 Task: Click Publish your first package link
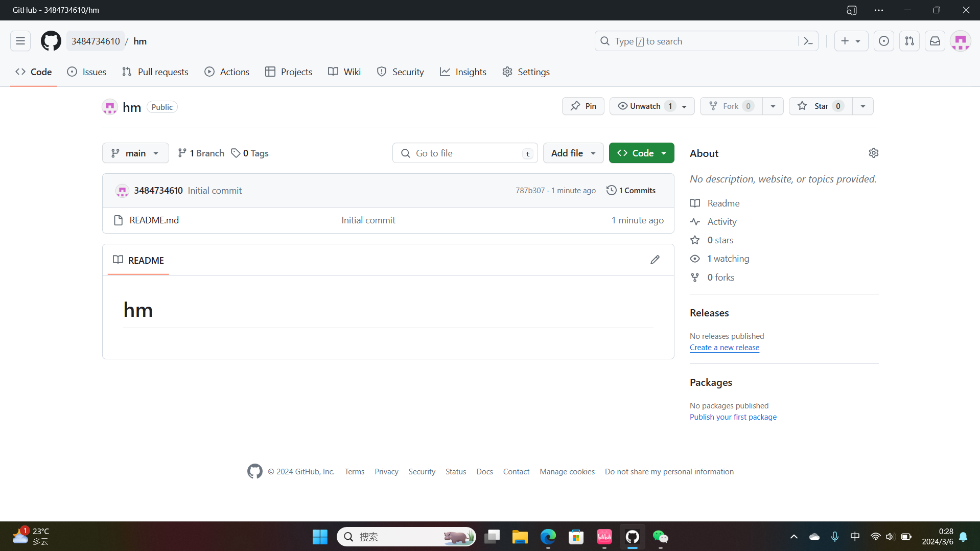[x=733, y=417]
